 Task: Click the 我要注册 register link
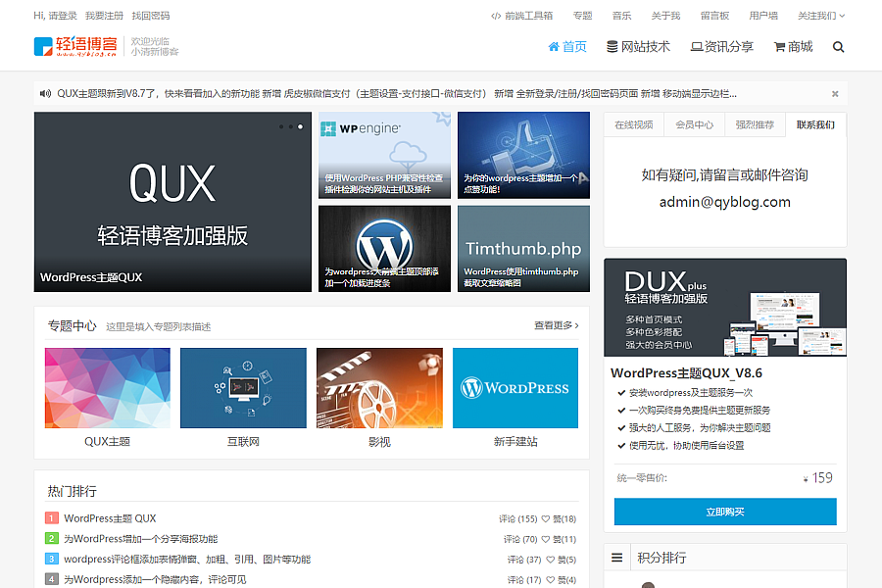[x=104, y=16]
